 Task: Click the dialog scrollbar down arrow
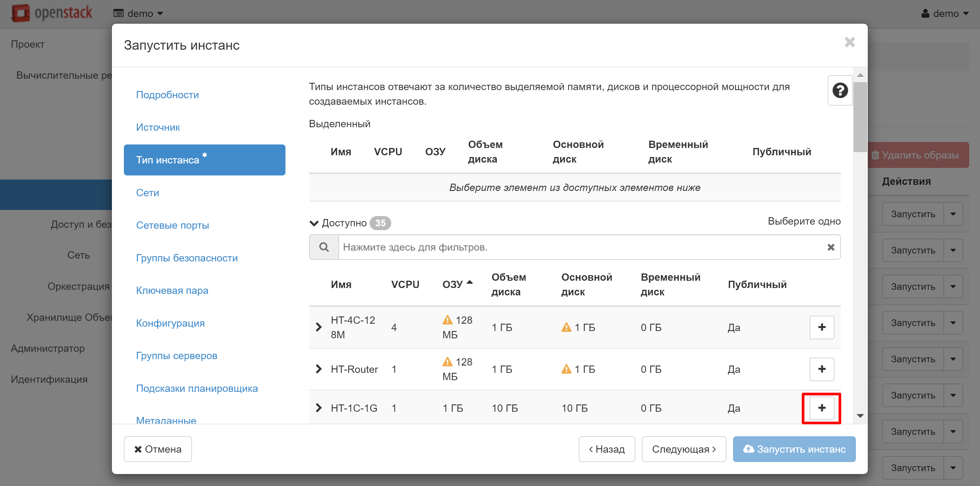(x=860, y=416)
